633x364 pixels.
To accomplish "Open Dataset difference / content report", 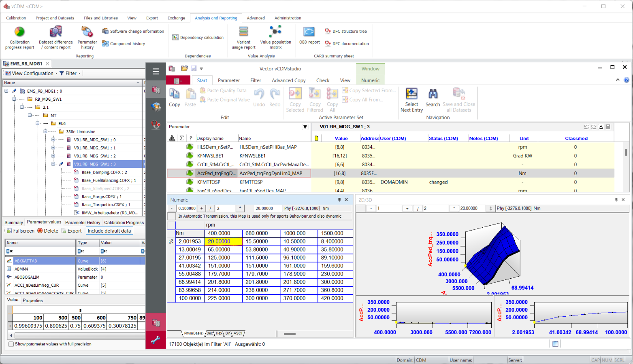I will 56,38.
